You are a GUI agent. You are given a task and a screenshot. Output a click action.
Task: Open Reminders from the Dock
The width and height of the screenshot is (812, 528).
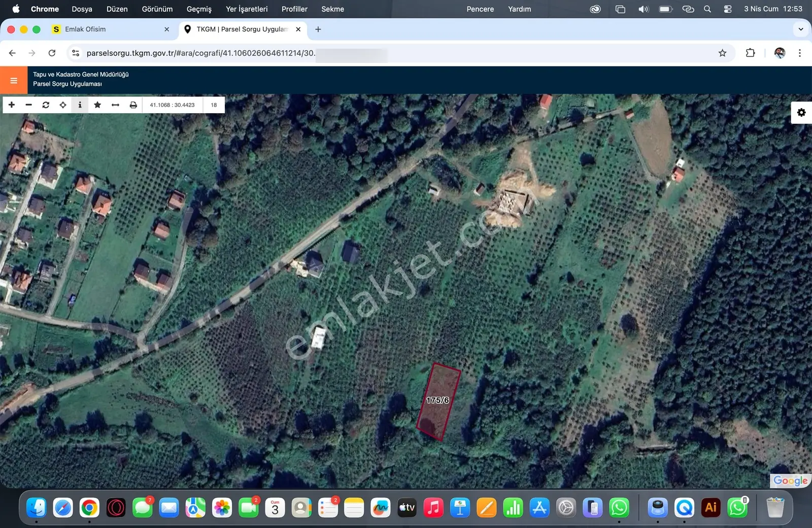328,507
